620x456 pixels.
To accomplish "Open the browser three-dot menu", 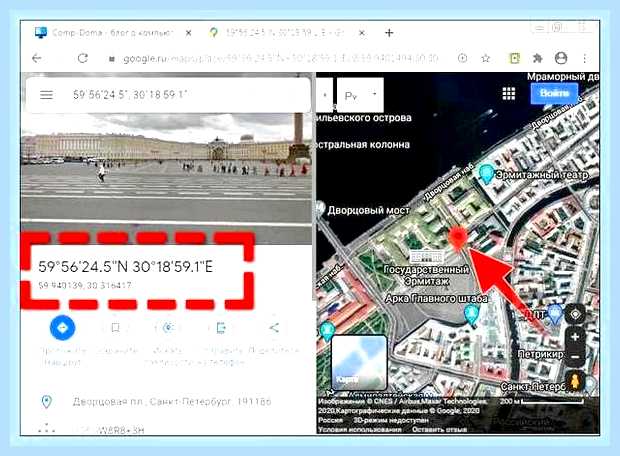I will [x=584, y=59].
